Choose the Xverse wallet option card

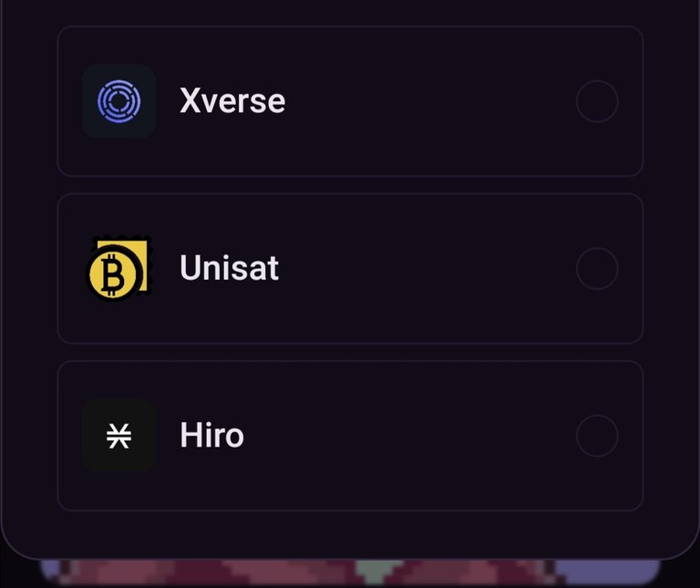point(350,101)
